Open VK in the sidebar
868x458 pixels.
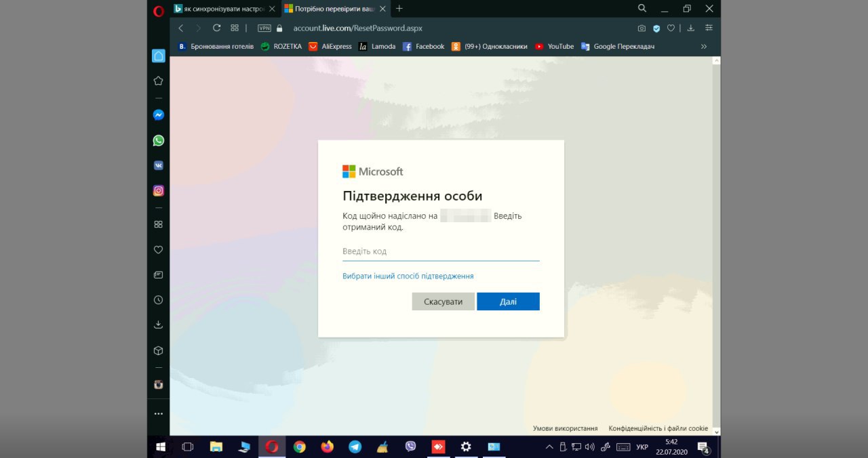(158, 165)
